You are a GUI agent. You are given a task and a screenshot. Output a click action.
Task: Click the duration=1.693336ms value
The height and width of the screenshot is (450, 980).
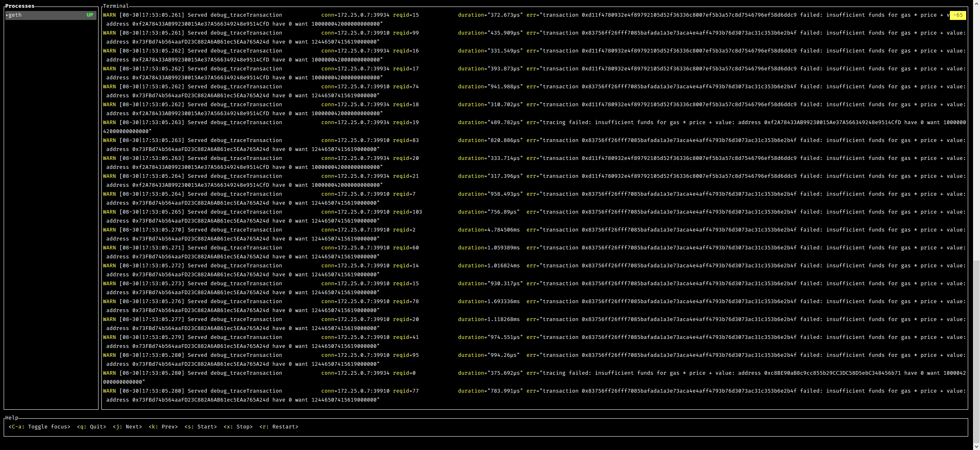(489, 301)
